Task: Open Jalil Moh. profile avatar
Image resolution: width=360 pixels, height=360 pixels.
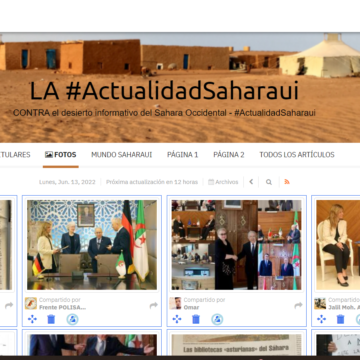Action: click(x=320, y=303)
